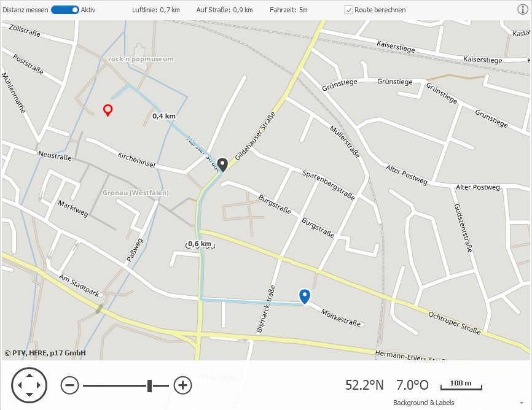
Task: Click the 0,4 km distance label
Action: (163, 116)
